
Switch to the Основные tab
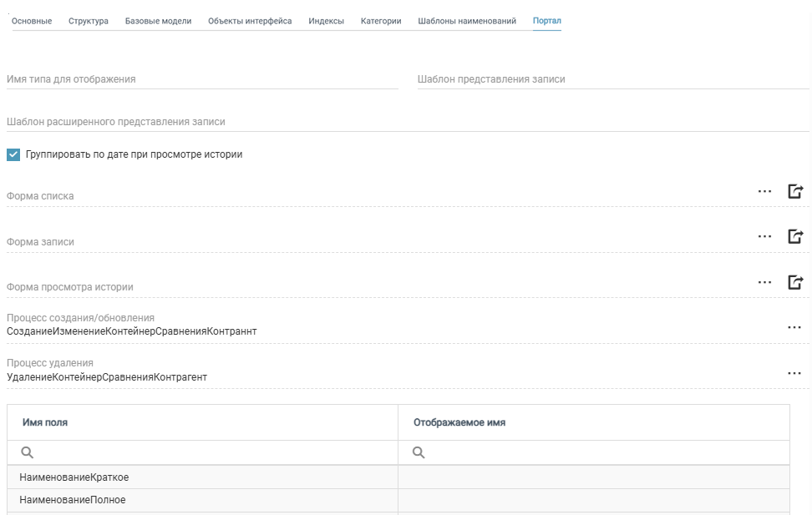point(32,21)
